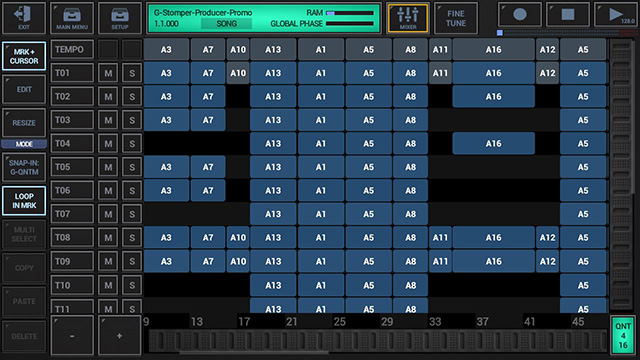
Task: Mute track T02
Action: coord(108,97)
